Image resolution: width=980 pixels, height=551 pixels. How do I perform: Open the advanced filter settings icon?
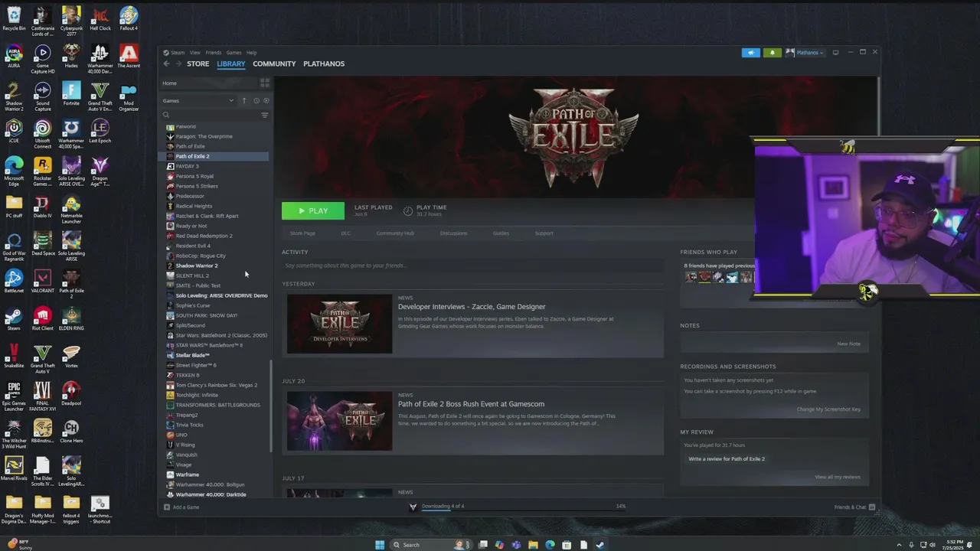(265, 116)
